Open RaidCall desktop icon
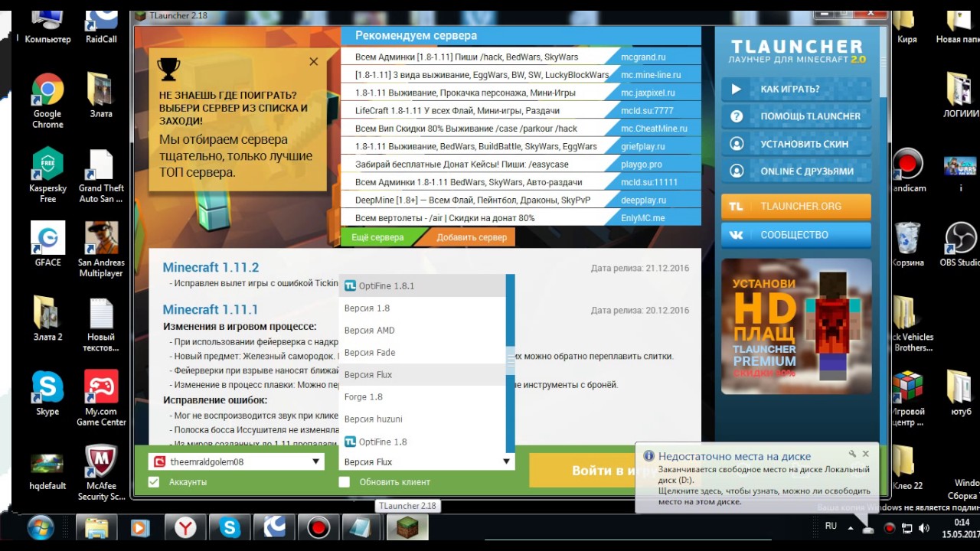The width and height of the screenshot is (980, 551). pyautogui.click(x=101, y=26)
